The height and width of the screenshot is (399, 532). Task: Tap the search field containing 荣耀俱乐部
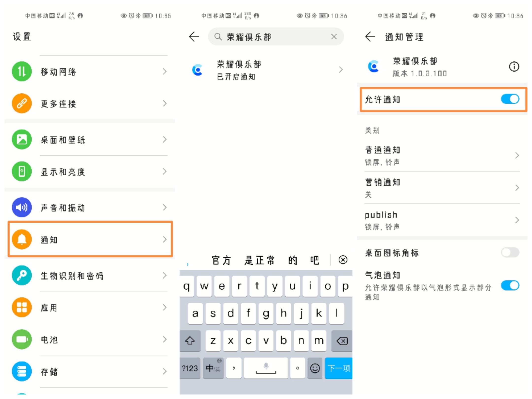[x=276, y=37]
